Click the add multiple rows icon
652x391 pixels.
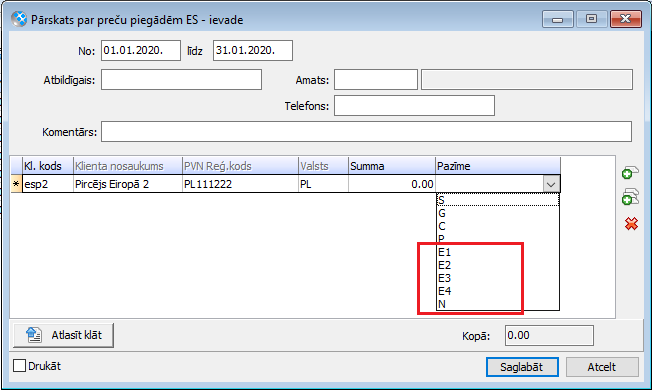pos(630,197)
